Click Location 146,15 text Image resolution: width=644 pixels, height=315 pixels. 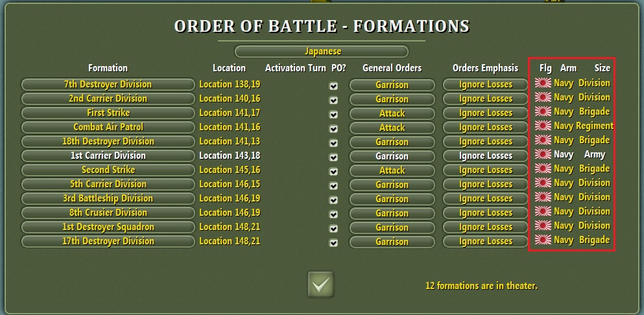tap(230, 184)
